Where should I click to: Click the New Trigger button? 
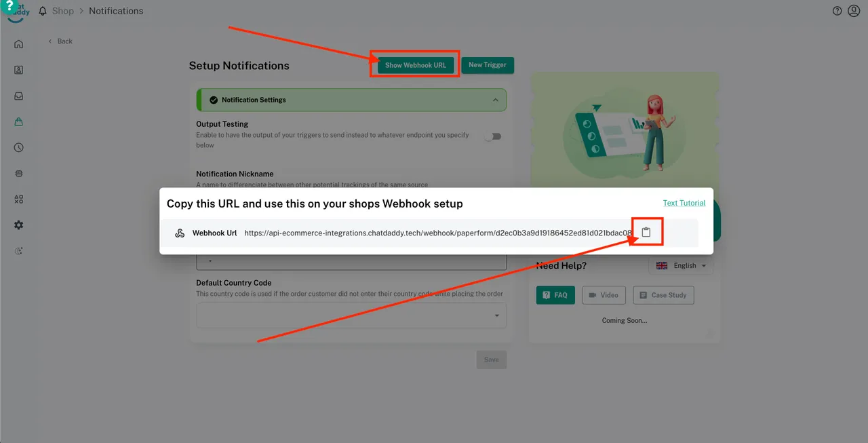[x=487, y=65]
